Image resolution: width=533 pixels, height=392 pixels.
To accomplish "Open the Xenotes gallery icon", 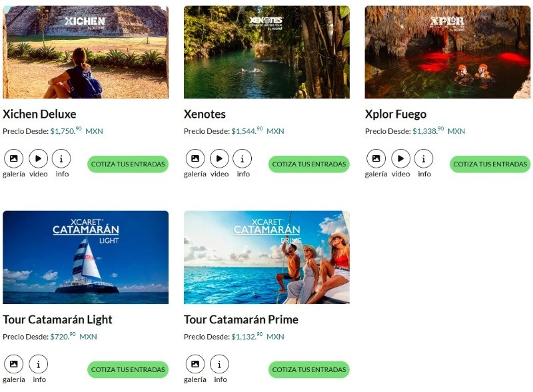I will (195, 158).
